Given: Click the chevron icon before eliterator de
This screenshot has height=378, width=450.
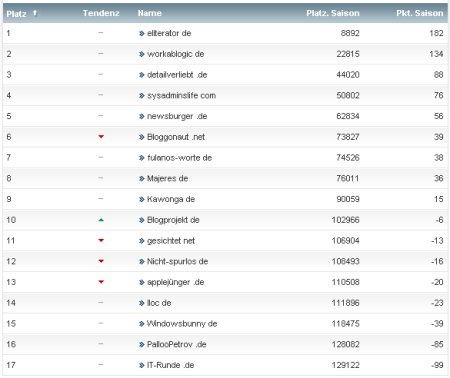Looking at the screenshot, I should click(142, 33).
